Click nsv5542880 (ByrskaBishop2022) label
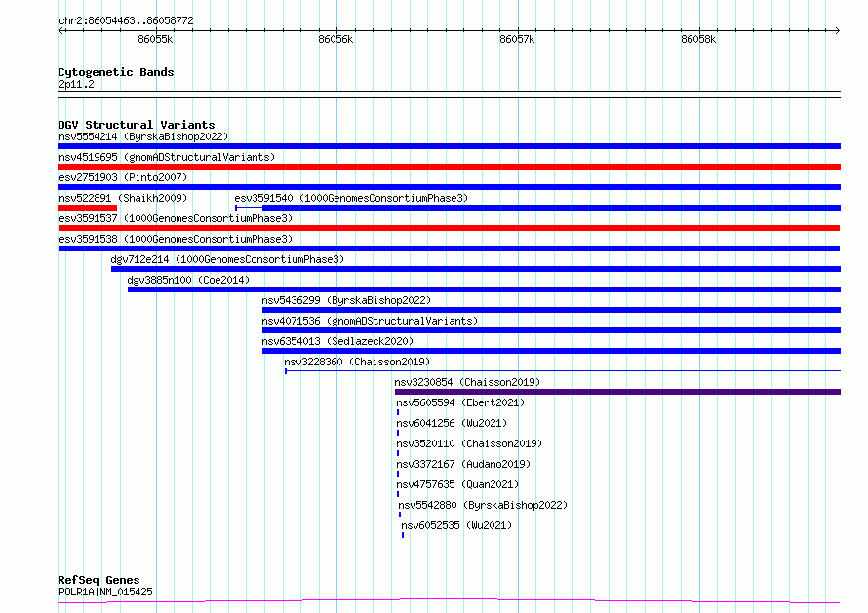 coord(483,505)
